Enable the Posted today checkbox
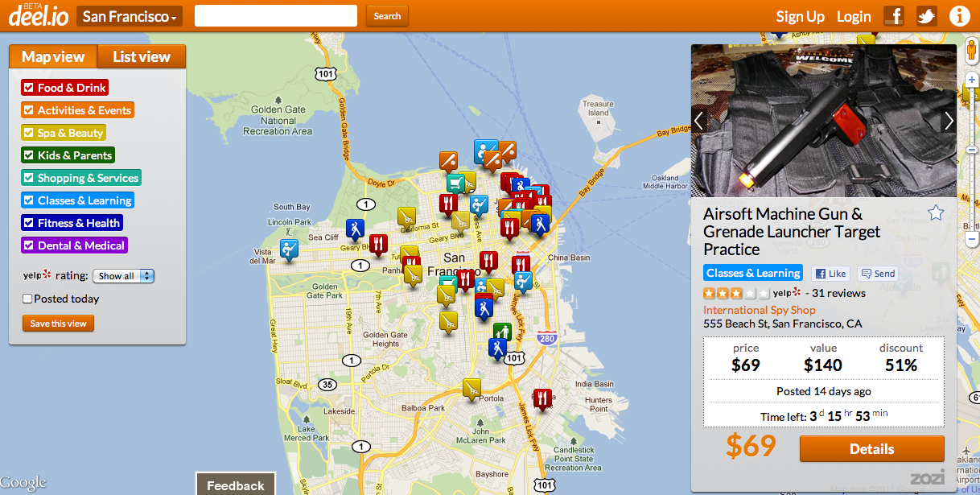 tap(27, 299)
